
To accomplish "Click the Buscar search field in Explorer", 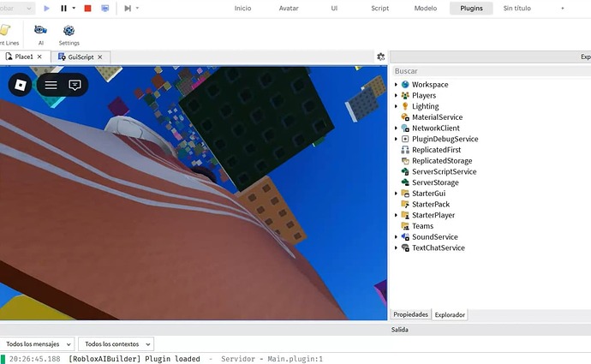I will (491, 71).
